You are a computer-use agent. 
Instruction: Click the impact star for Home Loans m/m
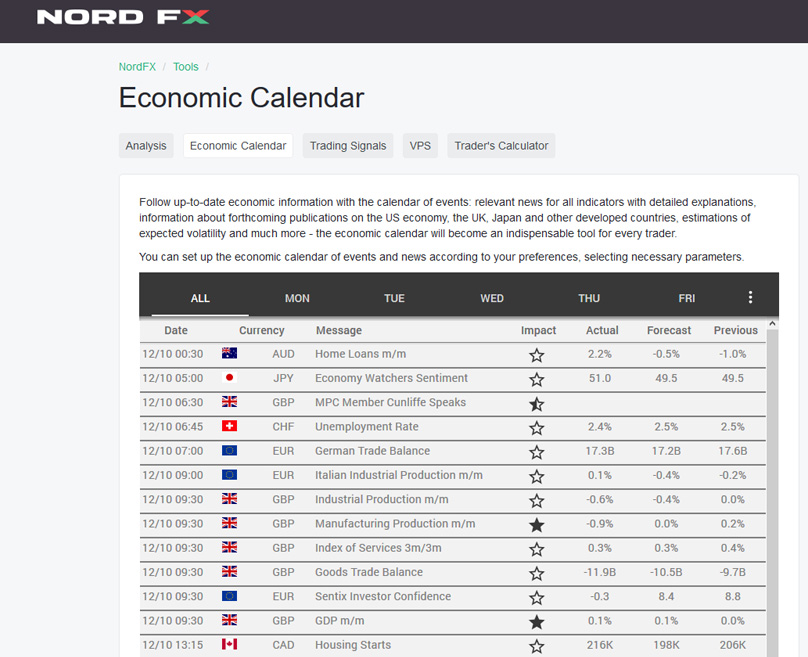click(536, 355)
